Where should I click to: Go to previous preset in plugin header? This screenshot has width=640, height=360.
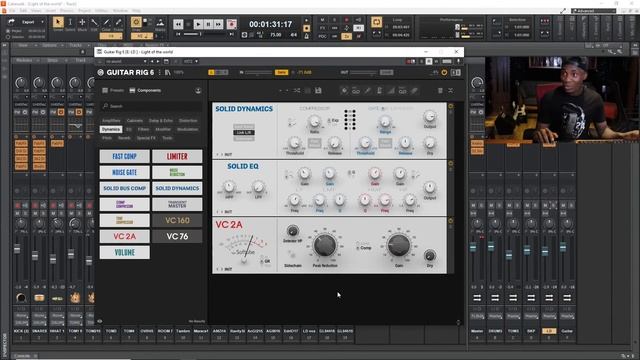152,61
